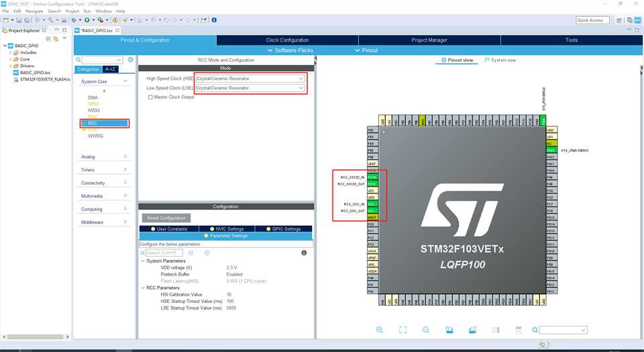Select IWDG in System Core list
Image resolution: width=644 pixels, height=352 pixels.
[94, 111]
